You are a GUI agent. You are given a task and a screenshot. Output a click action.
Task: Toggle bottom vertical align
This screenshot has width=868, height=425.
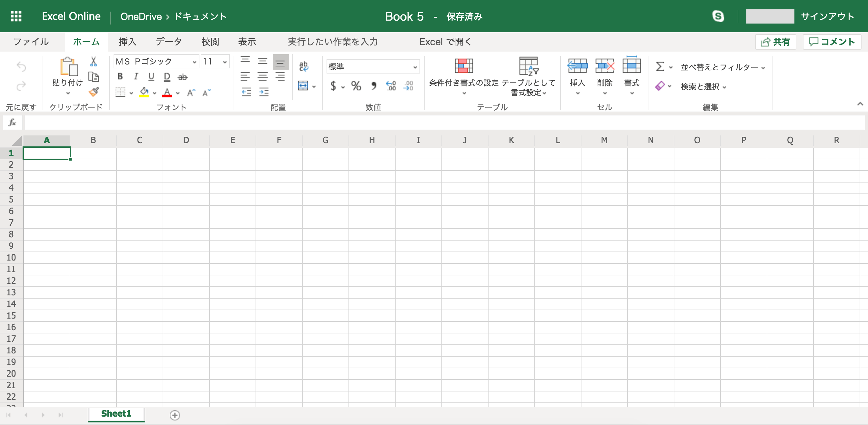[x=280, y=62]
